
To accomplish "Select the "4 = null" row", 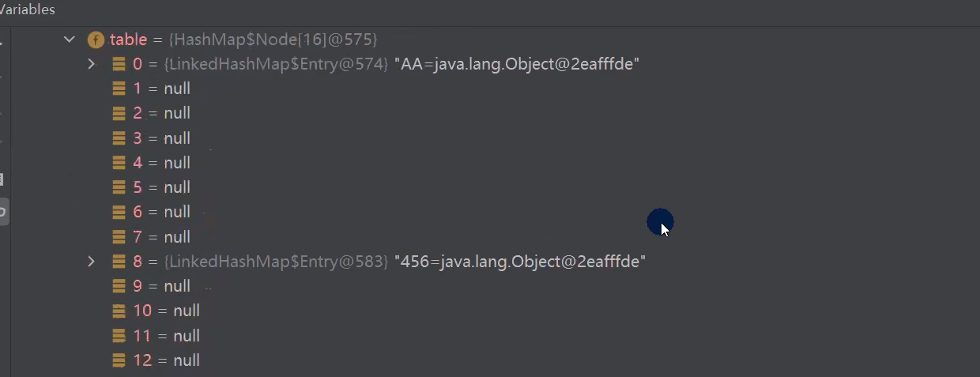I will (162, 163).
